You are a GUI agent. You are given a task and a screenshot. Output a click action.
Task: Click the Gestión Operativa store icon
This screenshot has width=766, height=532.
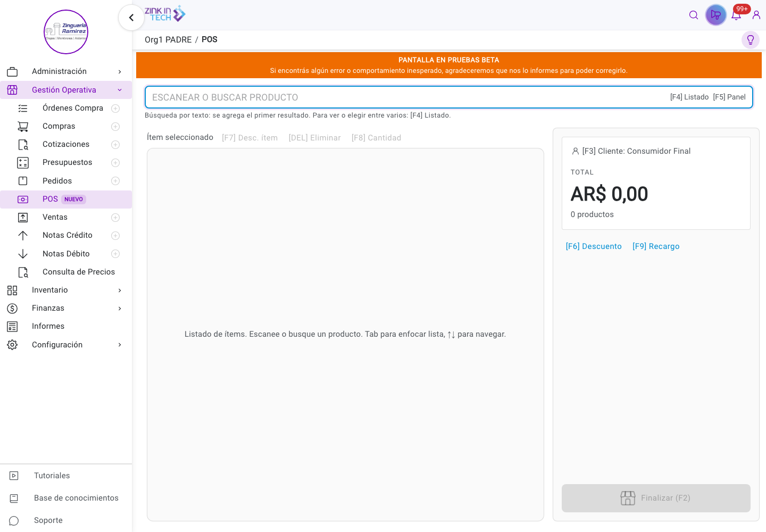[x=12, y=90]
